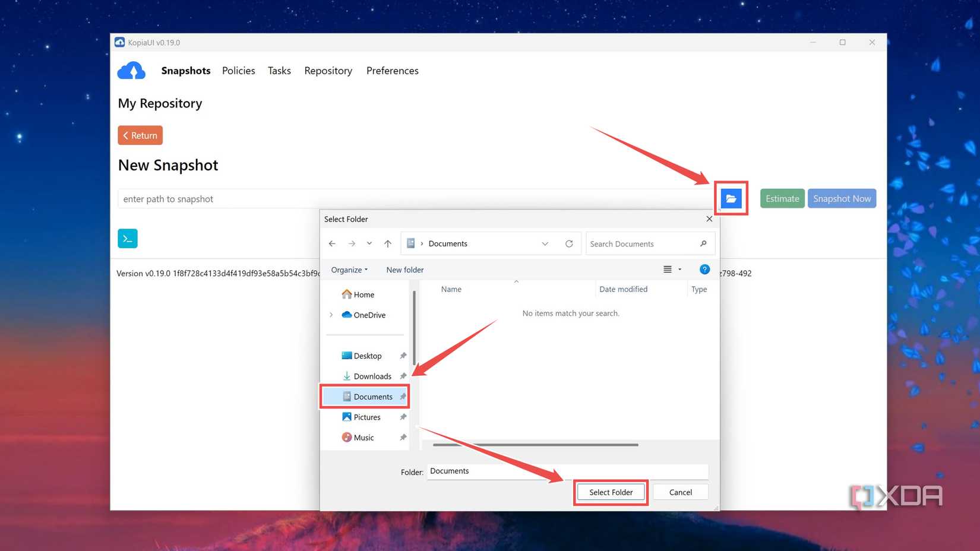Click the up one level arrow
The image size is (980, 551).
388,243
